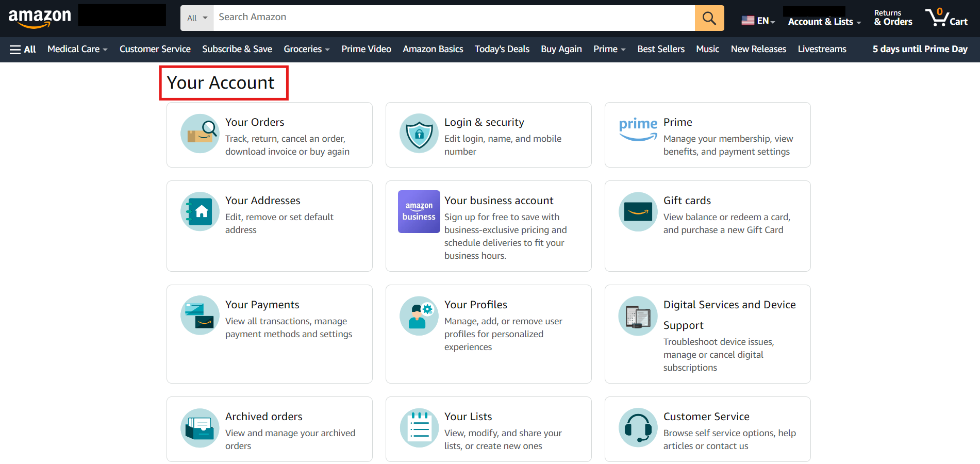The height and width of the screenshot is (464, 980).
Task: Open the Your Addresses title
Action: 263,201
